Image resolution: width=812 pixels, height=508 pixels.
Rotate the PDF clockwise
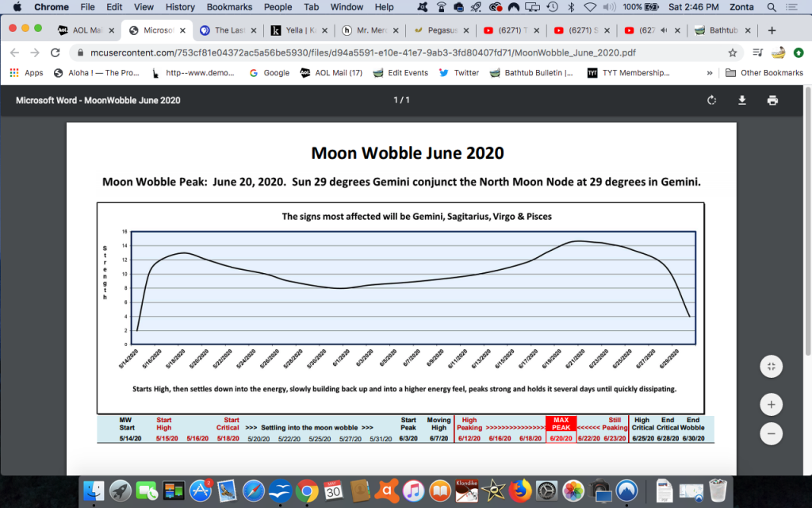(711, 100)
